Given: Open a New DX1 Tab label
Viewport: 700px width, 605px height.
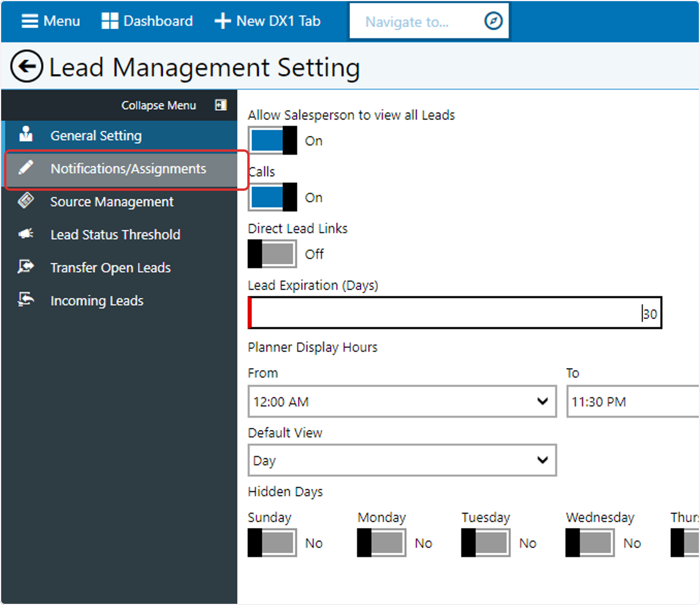Looking at the screenshot, I should (x=278, y=21).
